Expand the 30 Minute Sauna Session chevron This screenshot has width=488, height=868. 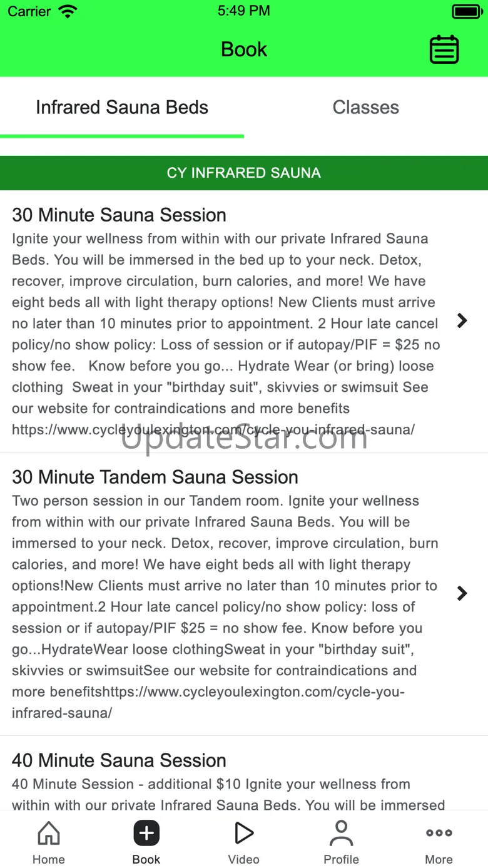pos(462,321)
